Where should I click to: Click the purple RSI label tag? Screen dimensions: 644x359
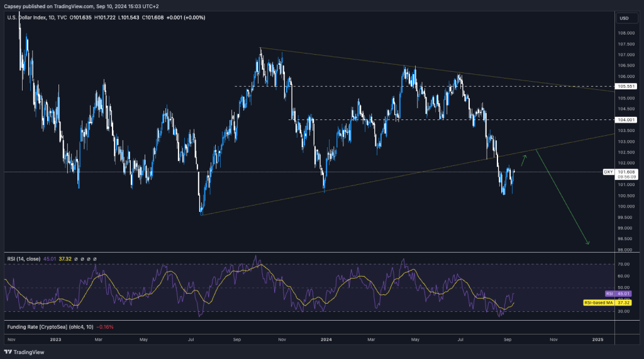pyautogui.click(x=608, y=294)
